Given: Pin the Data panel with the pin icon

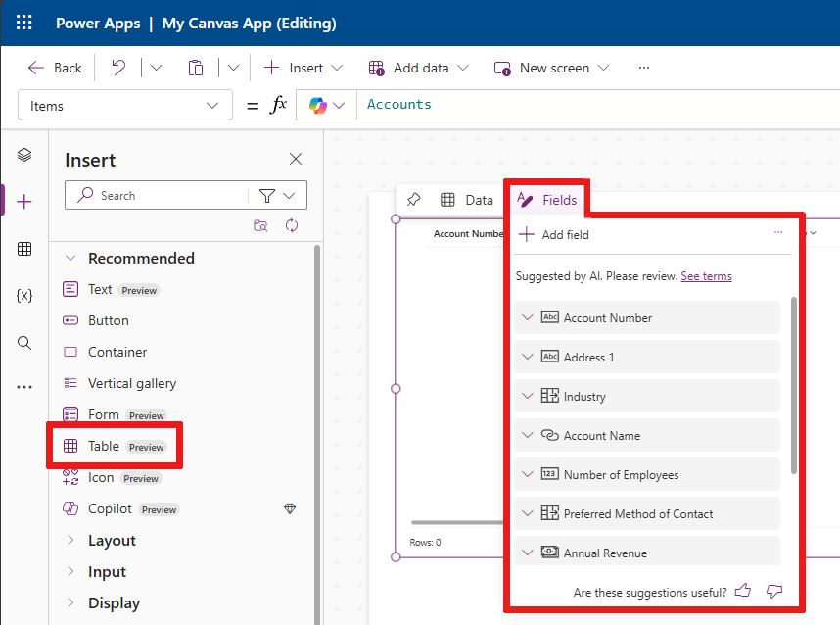Looking at the screenshot, I should click(x=413, y=199).
